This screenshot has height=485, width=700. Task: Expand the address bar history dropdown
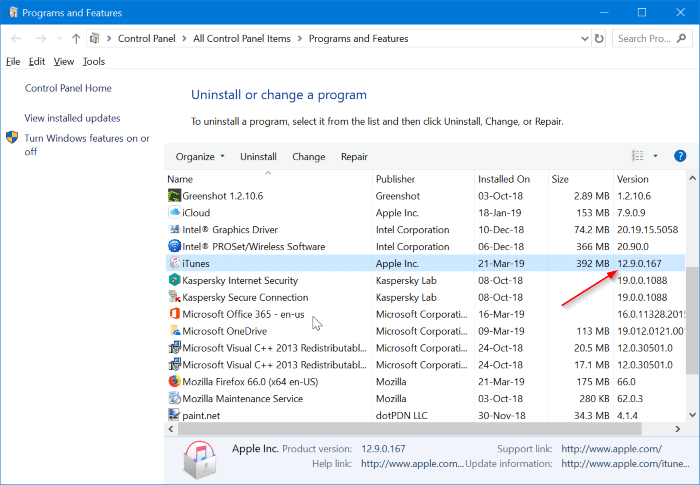584,39
